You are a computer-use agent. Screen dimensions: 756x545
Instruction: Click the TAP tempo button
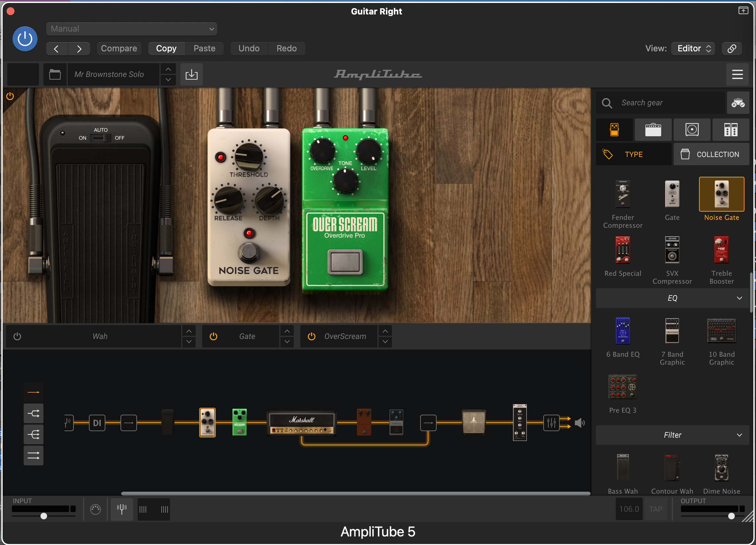[655, 509]
